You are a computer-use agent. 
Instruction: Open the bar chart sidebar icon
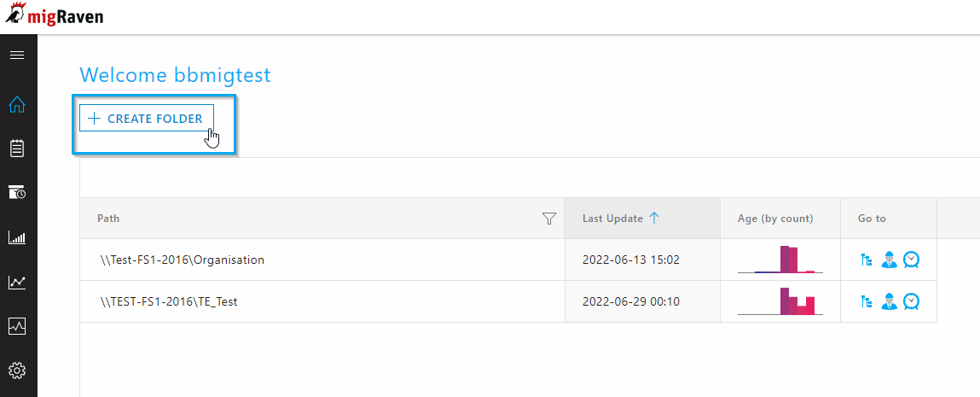click(17, 237)
